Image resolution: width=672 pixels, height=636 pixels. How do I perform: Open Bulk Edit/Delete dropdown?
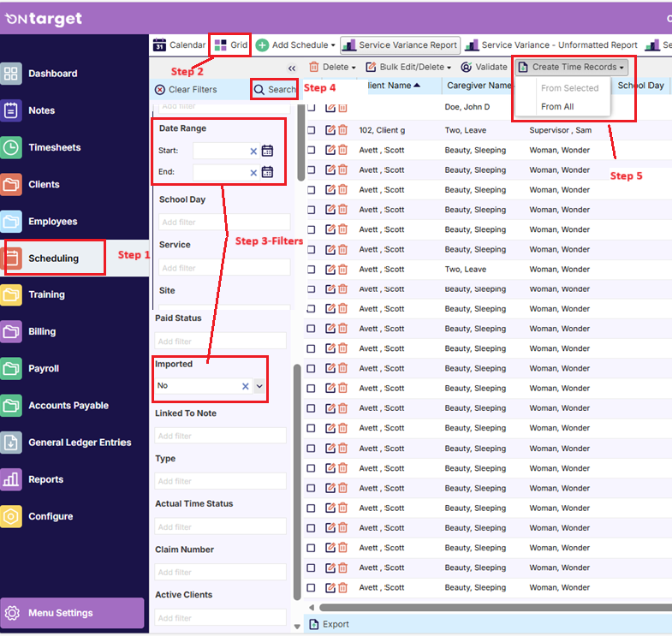(x=408, y=67)
